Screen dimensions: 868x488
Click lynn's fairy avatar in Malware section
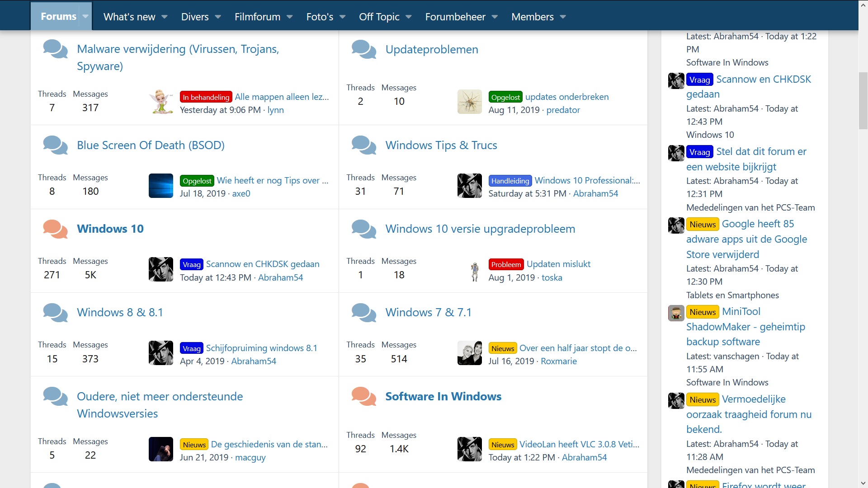[161, 102]
